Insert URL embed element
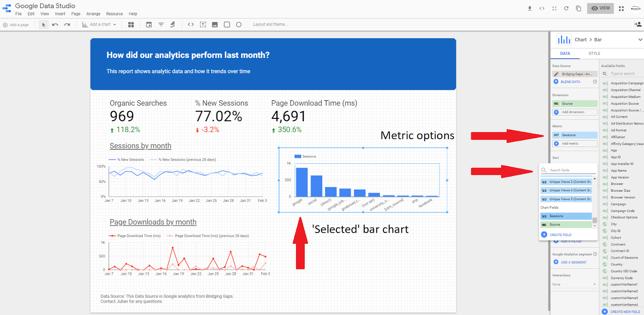The image size is (644, 315). click(x=191, y=25)
